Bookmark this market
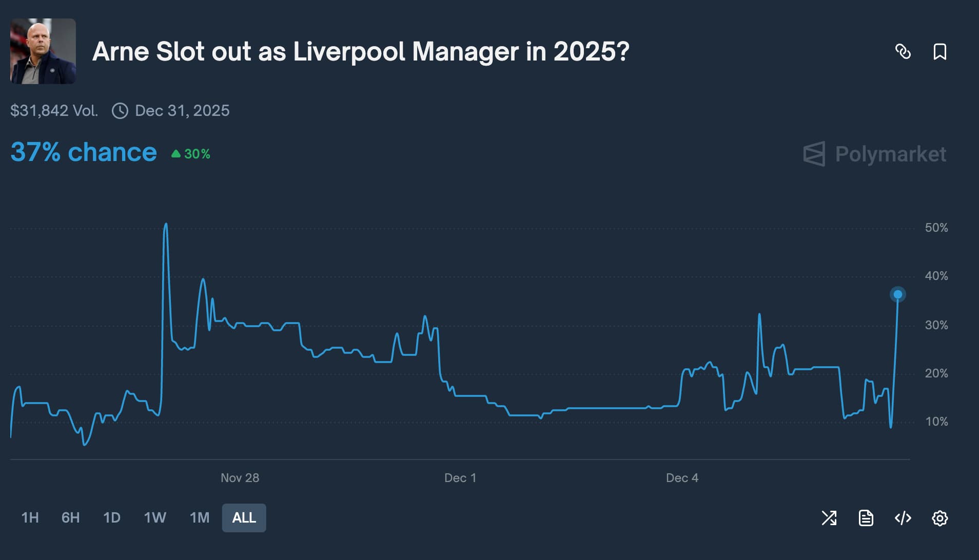Viewport: 979px width, 560px height. coord(939,52)
